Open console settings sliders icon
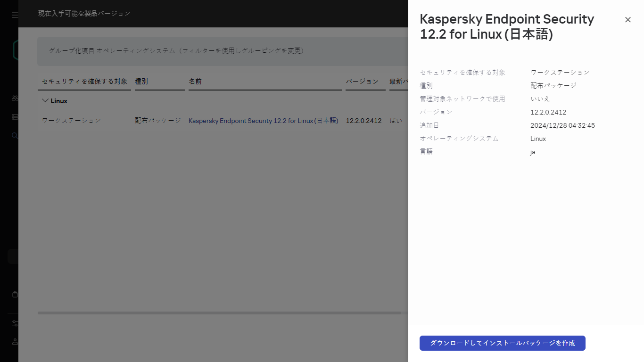The width and height of the screenshot is (644, 362). click(15, 323)
